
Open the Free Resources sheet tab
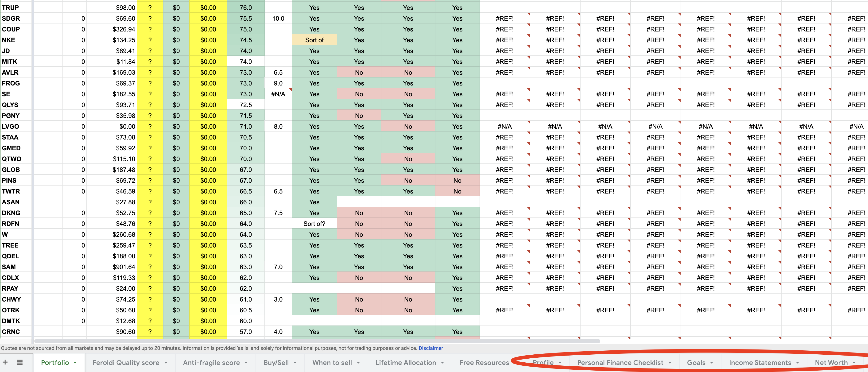[x=484, y=363]
